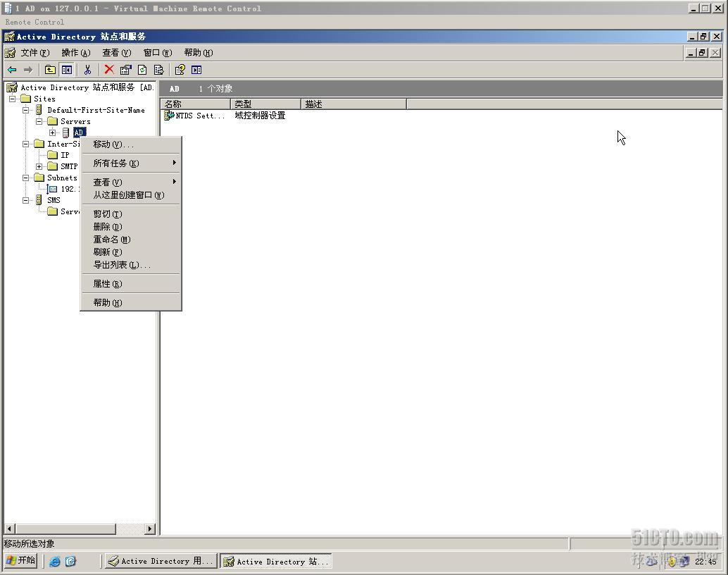
Task: Choose 剪切 from context menu
Action: [131, 214]
